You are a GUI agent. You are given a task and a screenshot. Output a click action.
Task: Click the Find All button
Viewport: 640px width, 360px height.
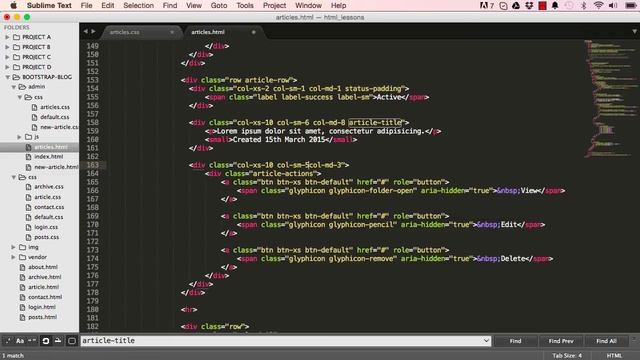pos(606,341)
